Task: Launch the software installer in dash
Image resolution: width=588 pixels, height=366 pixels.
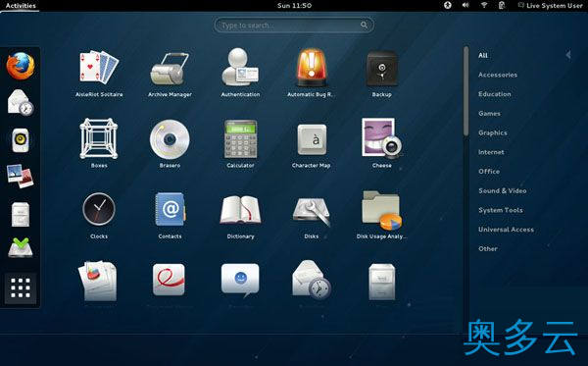Action: pos(21,247)
